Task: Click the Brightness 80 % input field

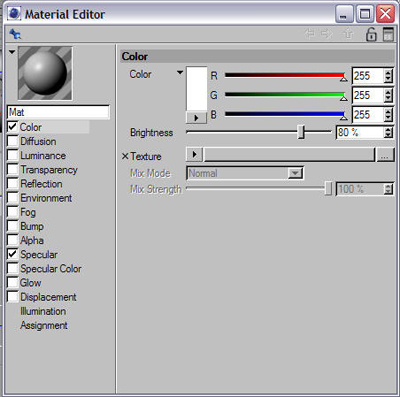Action: tap(360, 132)
